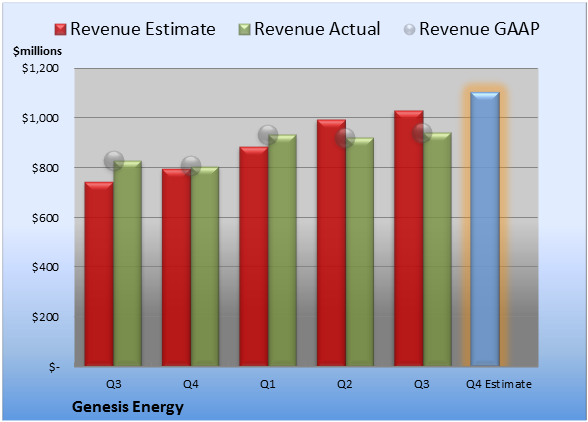Screen dimensions: 588x422
Task: Select the green actual bar above Q4
Action: pos(205,266)
